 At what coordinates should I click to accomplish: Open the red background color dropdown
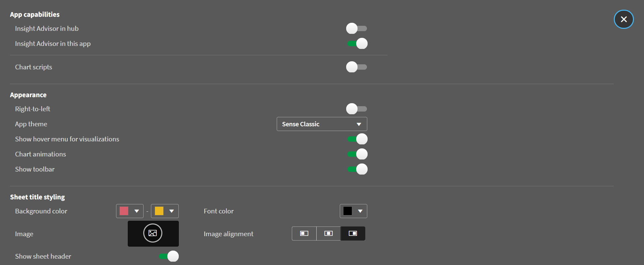point(137,211)
